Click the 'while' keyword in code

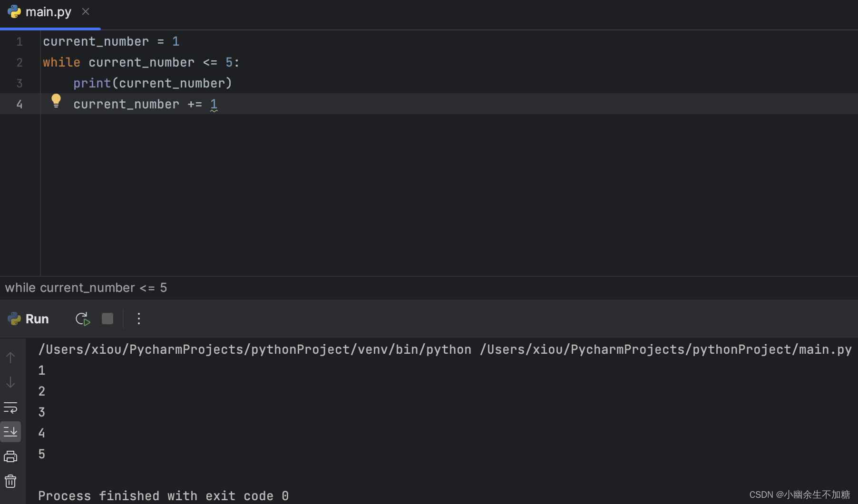point(62,62)
